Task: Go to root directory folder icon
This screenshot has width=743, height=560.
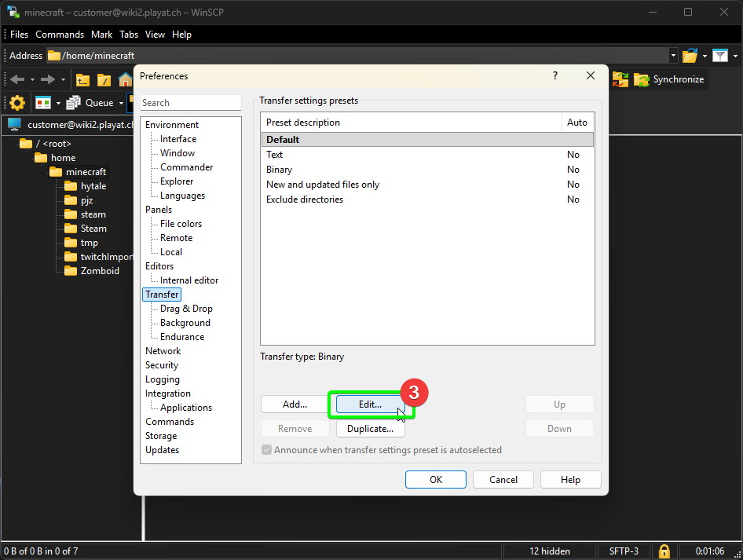Action: pyautogui.click(x=104, y=79)
